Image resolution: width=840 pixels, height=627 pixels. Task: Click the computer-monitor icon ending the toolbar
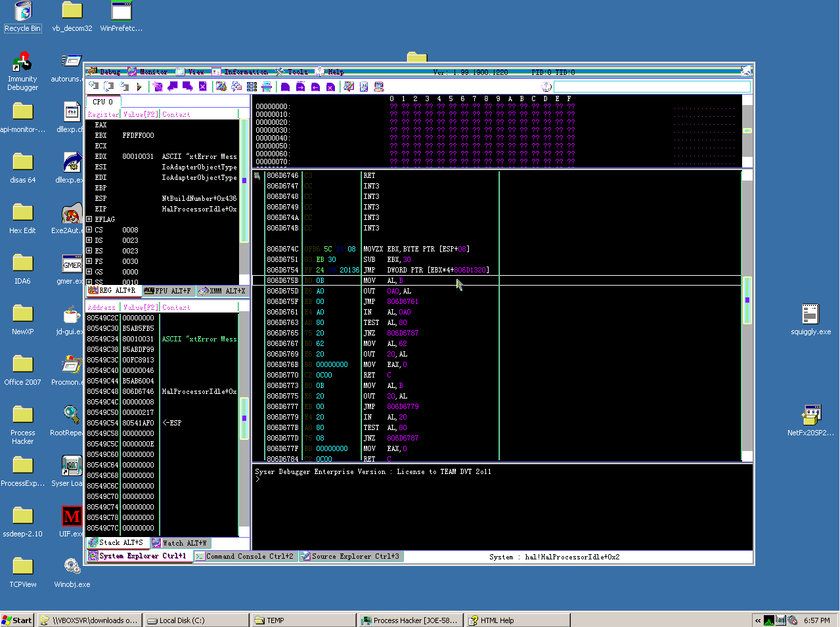click(378, 87)
